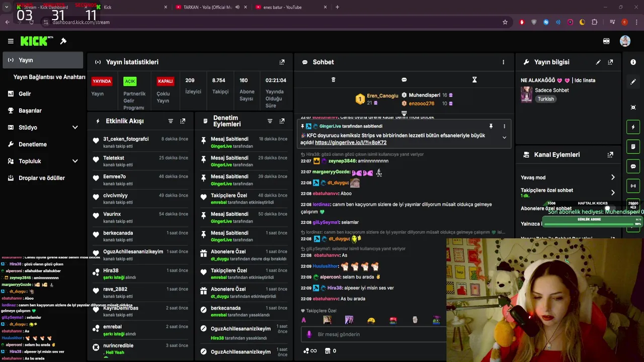This screenshot has height=362, width=644.
Task: Expand the Stüdyo sidebar section
Action: tap(75, 127)
